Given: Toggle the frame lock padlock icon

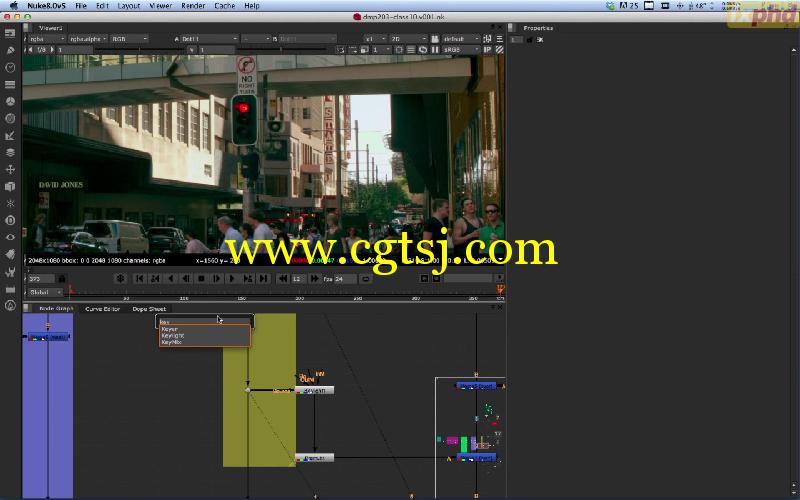Looking at the screenshot, I should [62, 279].
